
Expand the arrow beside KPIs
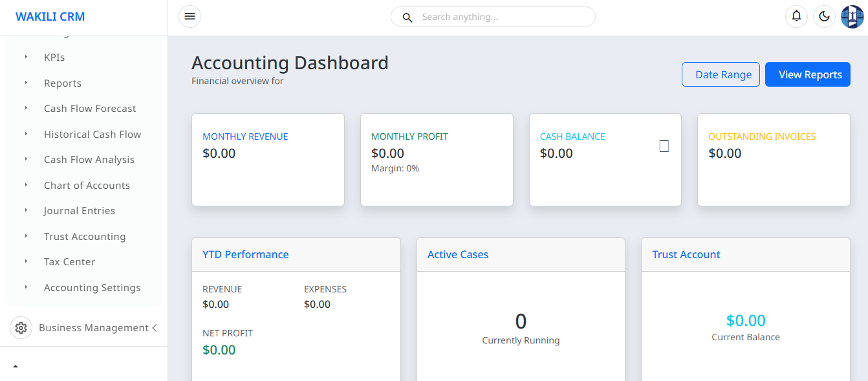coord(26,57)
